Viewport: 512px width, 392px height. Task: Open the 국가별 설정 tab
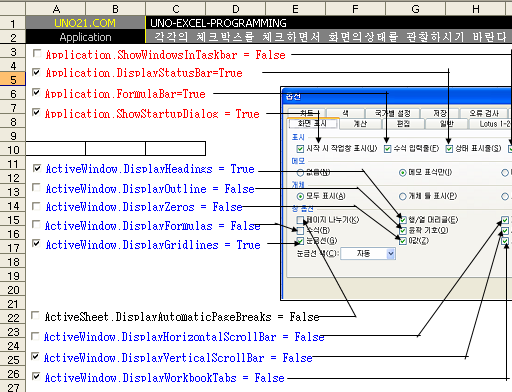tap(392, 113)
